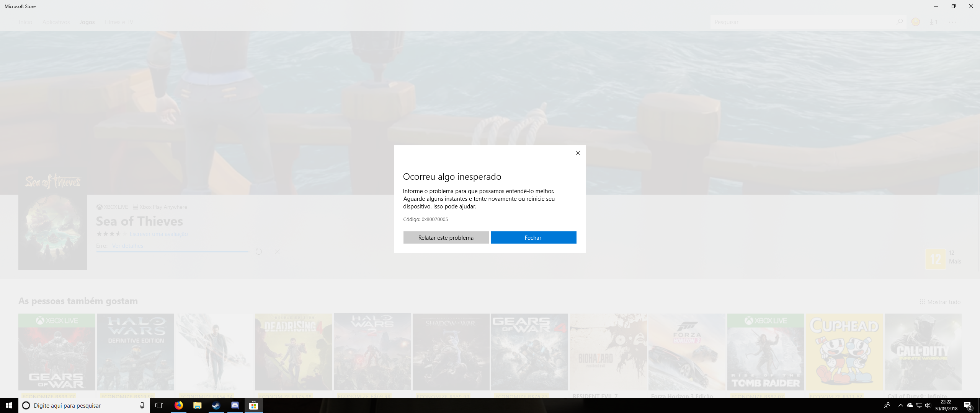The height and width of the screenshot is (413, 980).
Task: Click the Ver detalhes error link
Action: [127, 246]
